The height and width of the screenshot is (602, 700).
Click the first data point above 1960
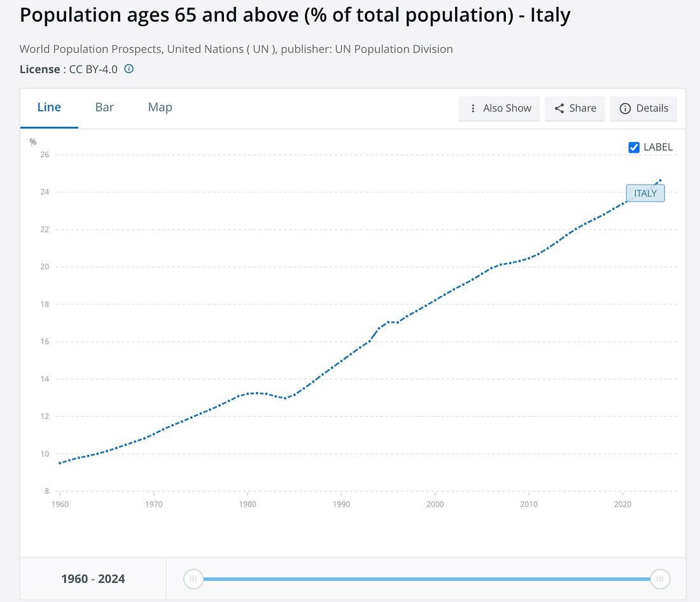[x=60, y=463]
